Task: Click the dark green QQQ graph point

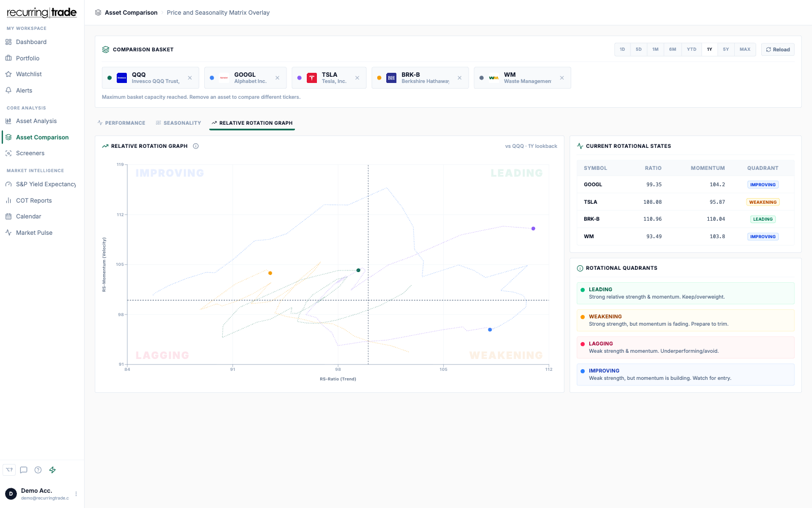Action: [359, 270]
